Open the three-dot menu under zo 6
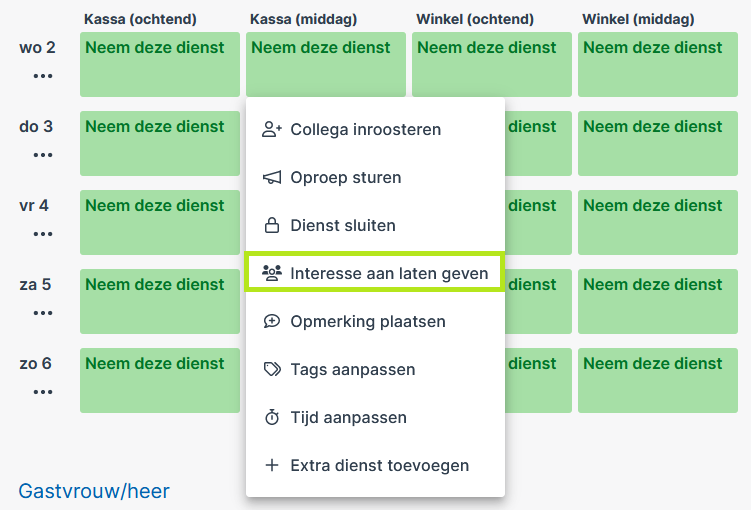Image resolution: width=751 pixels, height=510 pixels. [43, 392]
